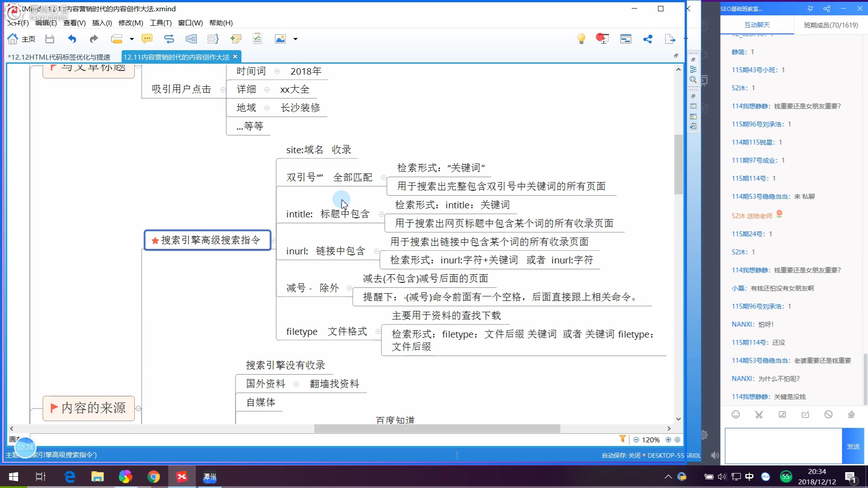Collapse the 双引号 全部匹配 branch
This screenshot has width=868, height=488.
tap(383, 178)
